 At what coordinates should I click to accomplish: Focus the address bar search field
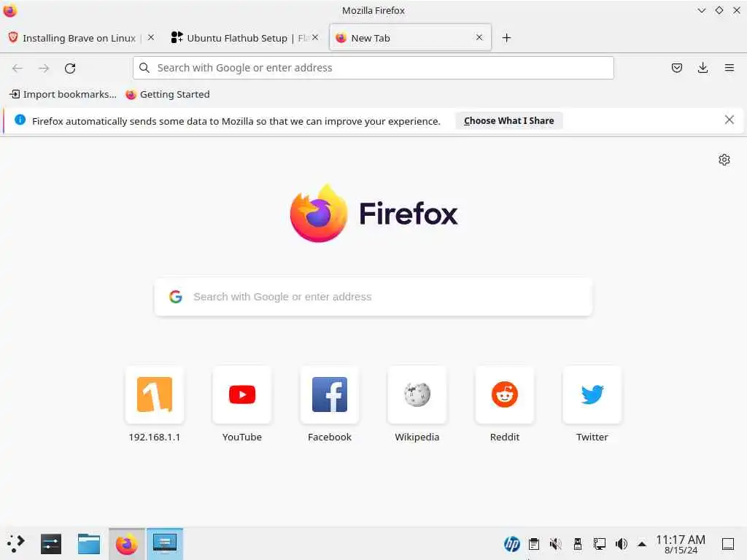(x=373, y=68)
